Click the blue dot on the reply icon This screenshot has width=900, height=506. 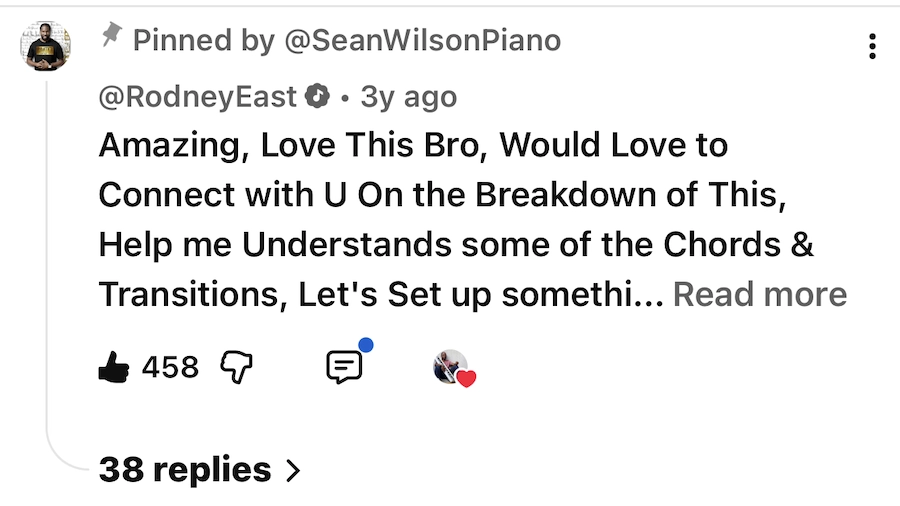click(365, 345)
